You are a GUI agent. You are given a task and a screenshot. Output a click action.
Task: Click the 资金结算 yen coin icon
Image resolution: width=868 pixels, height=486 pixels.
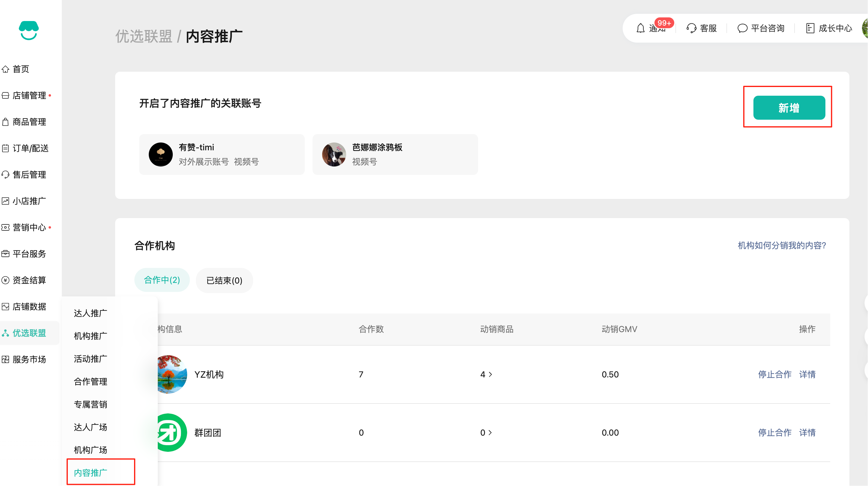[x=6, y=280]
